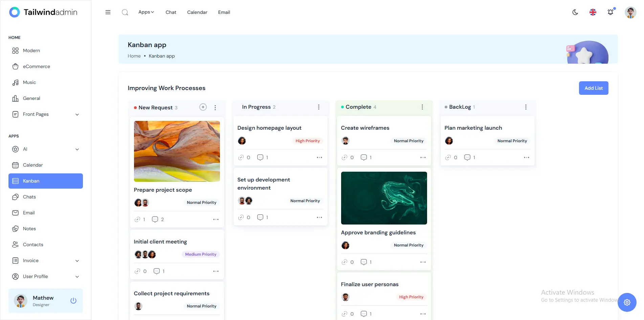Expand the Apps dropdown in top nav
This screenshot has height=320, width=644.
[146, 12]
